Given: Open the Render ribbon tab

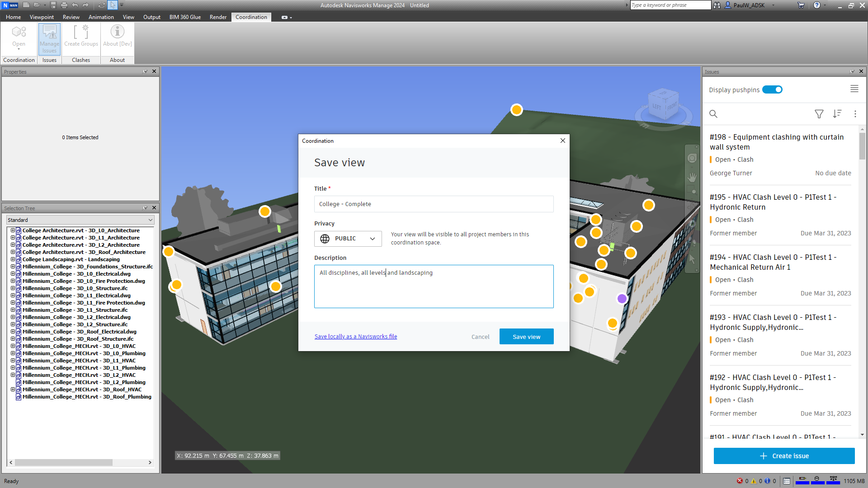Looking at the screenshot, I should 218,17.
